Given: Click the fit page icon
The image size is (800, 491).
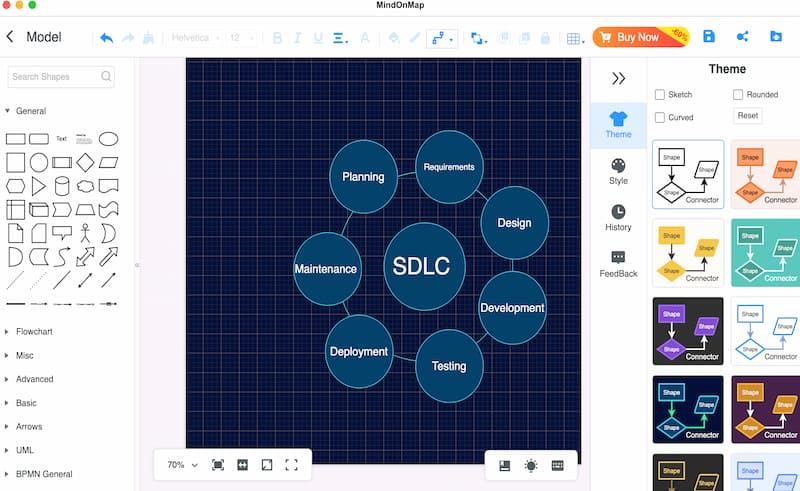Looking at the screenshot, I should pyautogui.click(x=218, y=464).
